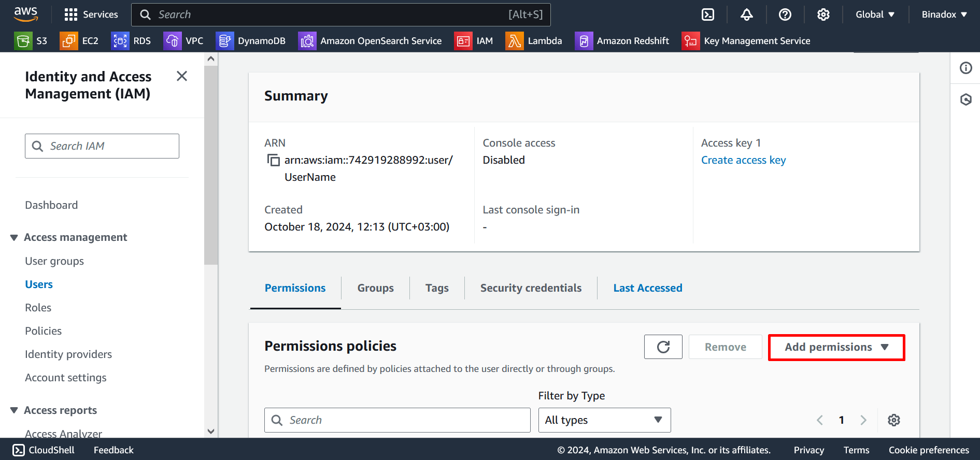Viewport: 980px width, 460px height.
Task: Focus the top AWS Search field
Action: point(341,15)
